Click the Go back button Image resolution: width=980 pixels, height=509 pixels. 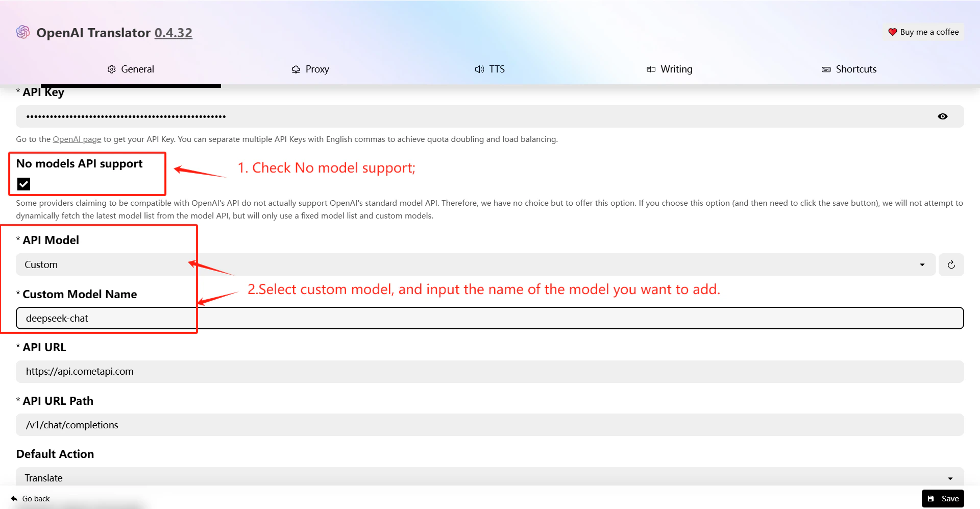30,498
